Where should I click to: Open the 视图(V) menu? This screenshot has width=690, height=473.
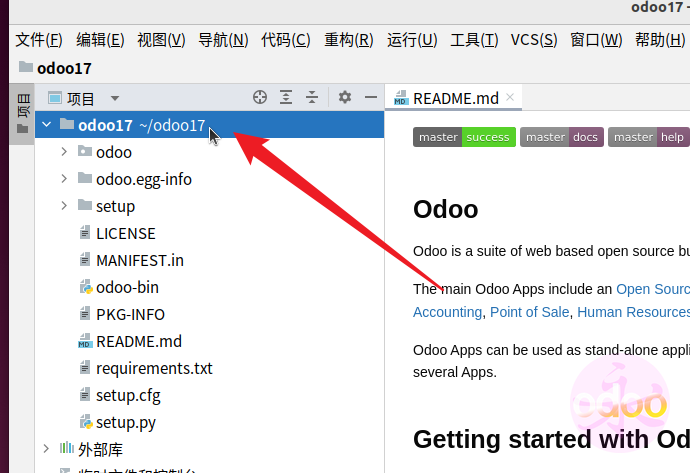pos(161,40)
